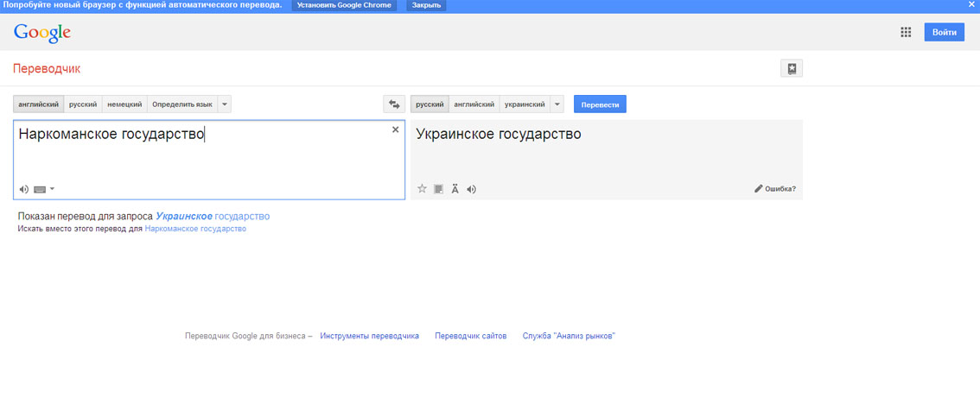980x404 pixels.
Task: Select английский as target language
Action: (x=474, y=104)
